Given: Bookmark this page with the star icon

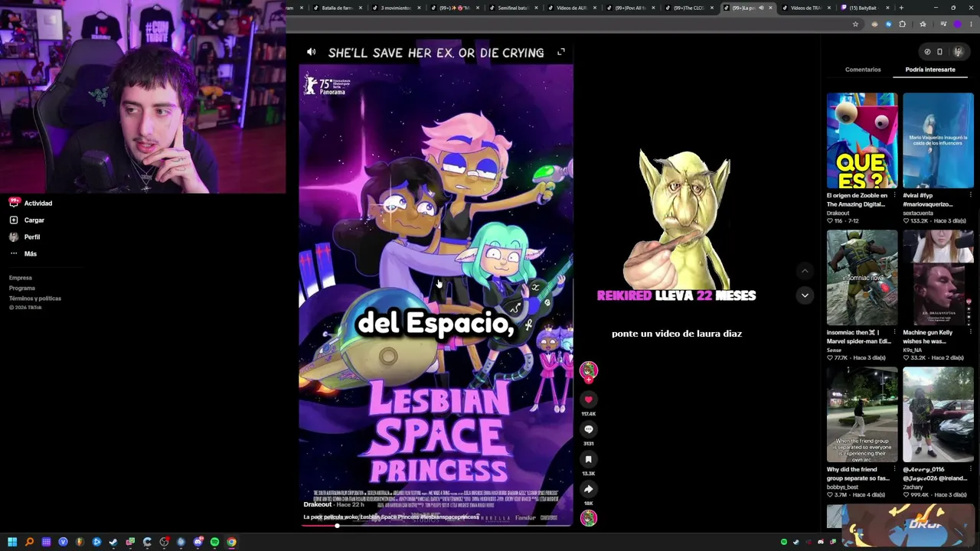Looking at the screenshot, I should (x=855, y=24).
